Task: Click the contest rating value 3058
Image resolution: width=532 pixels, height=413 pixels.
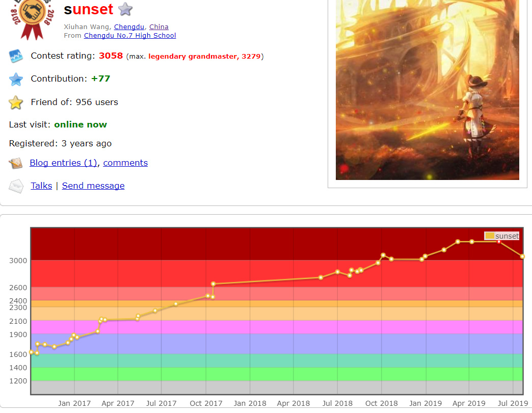Action: (111, 56)
